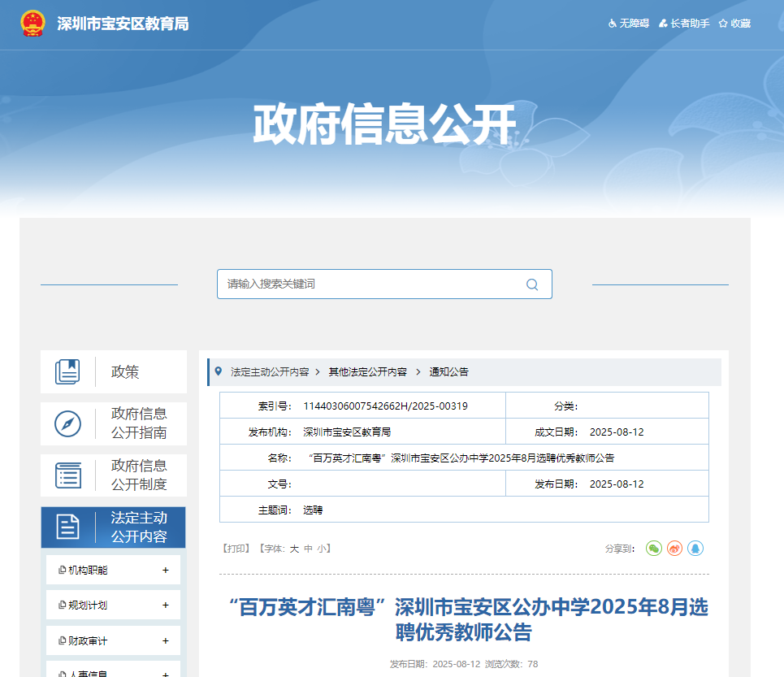
Task: Share via the Weibo icon
Action: click(674, 549)
